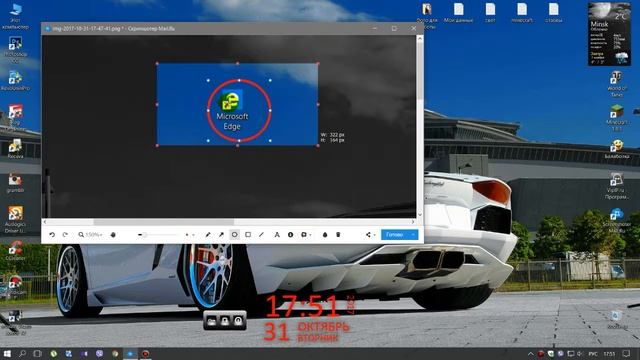Open the Этот компьютер desktop icon
Image resolution: width=640 pixels, height=360 pixels.
click(15, 16)
